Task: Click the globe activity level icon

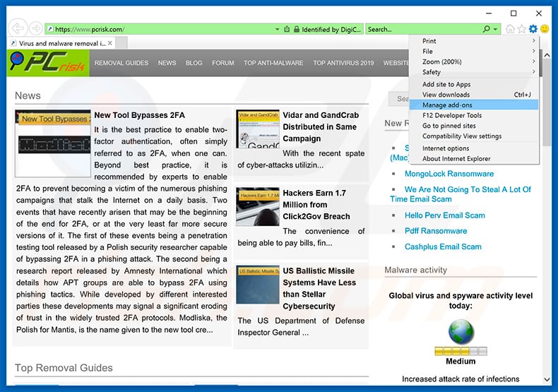Action: tap(461, 331)
